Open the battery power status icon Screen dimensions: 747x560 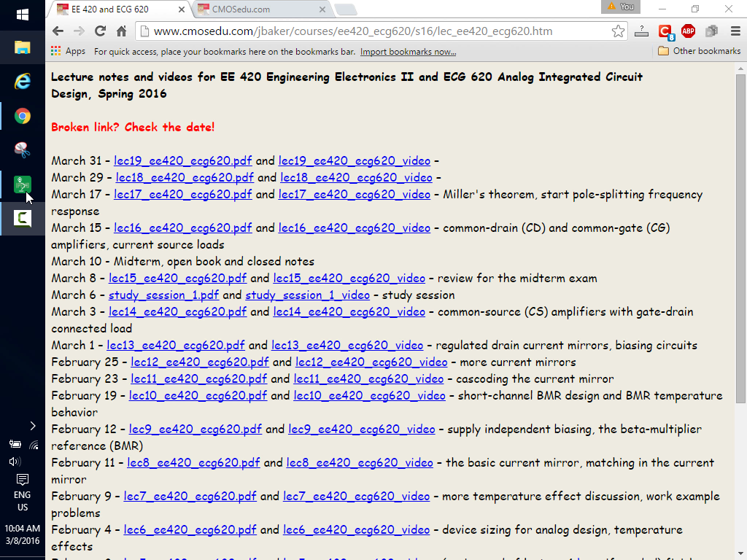(x=15, y=444)
